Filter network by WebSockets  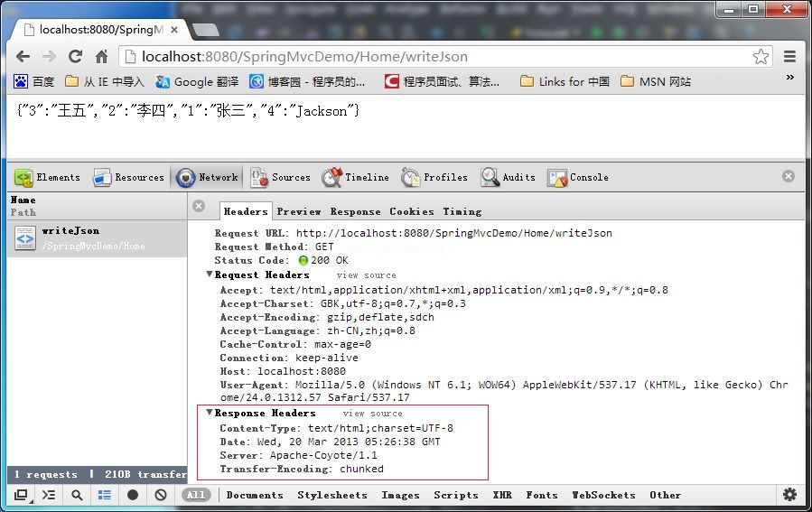[x=603, y=495]
